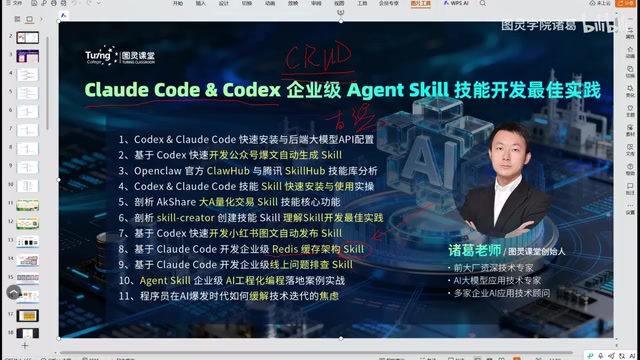Click the green P icon in the bottom-right tray
The image size is (640, 360).
click(590, 356)
